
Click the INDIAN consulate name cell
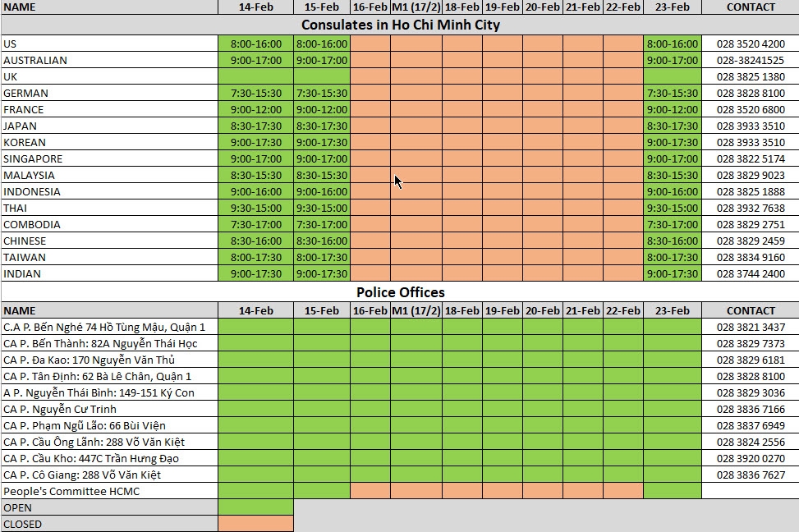click(x=109, y=273)
